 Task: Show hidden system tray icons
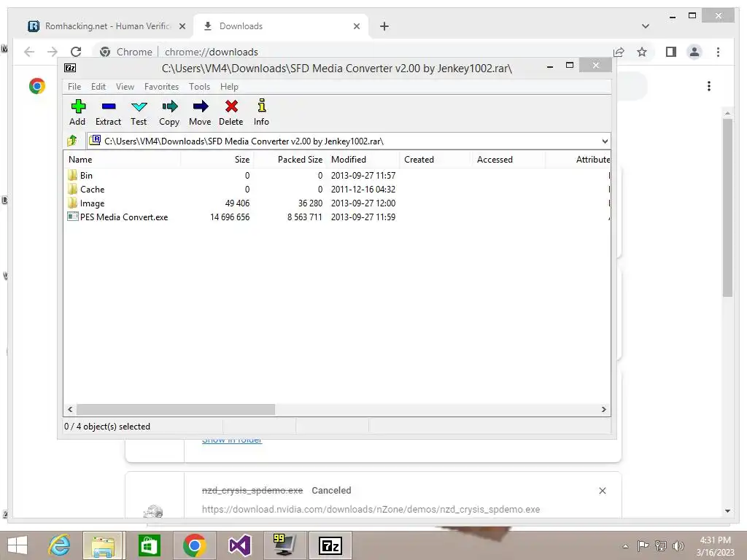point(625,546)
